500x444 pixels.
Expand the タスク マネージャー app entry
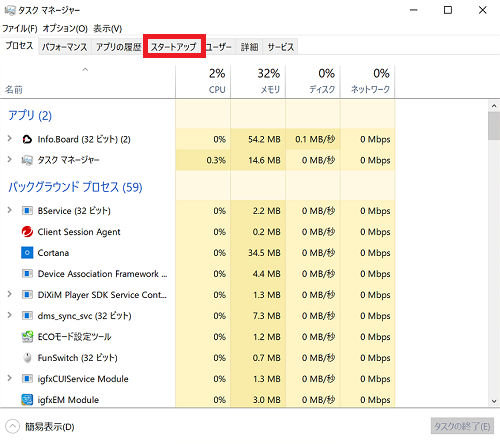10,160
